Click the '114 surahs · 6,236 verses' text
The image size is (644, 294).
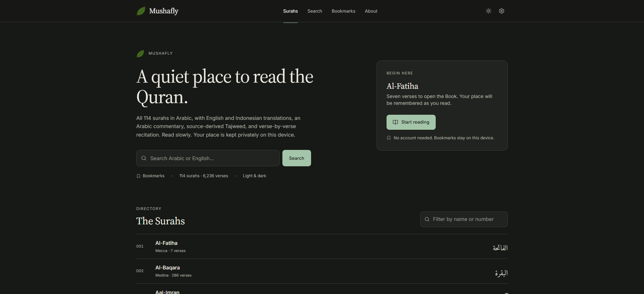coord(204,176)
